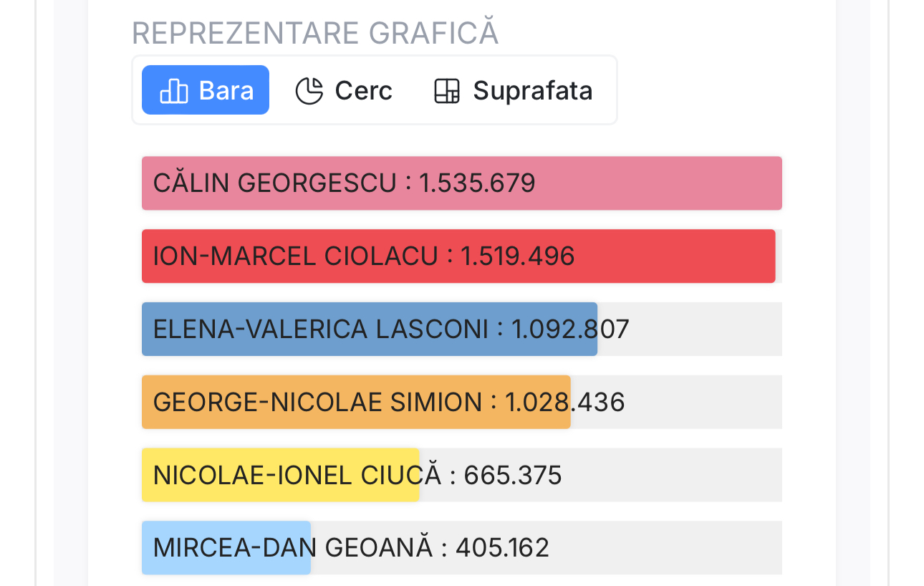Activate the blue Bara view button
924x586 pixels.
(206, 90)
